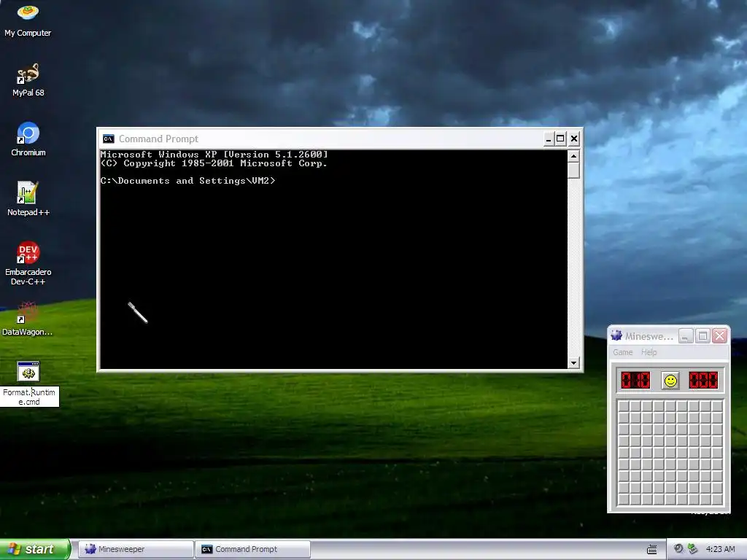This screenshot has height=560, width=747.
Task: Click the Start button
Action: point(35,549)
